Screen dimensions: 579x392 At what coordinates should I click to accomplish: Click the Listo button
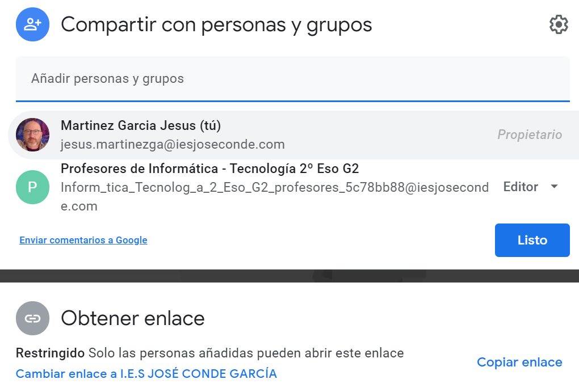(x=532, y=240)
